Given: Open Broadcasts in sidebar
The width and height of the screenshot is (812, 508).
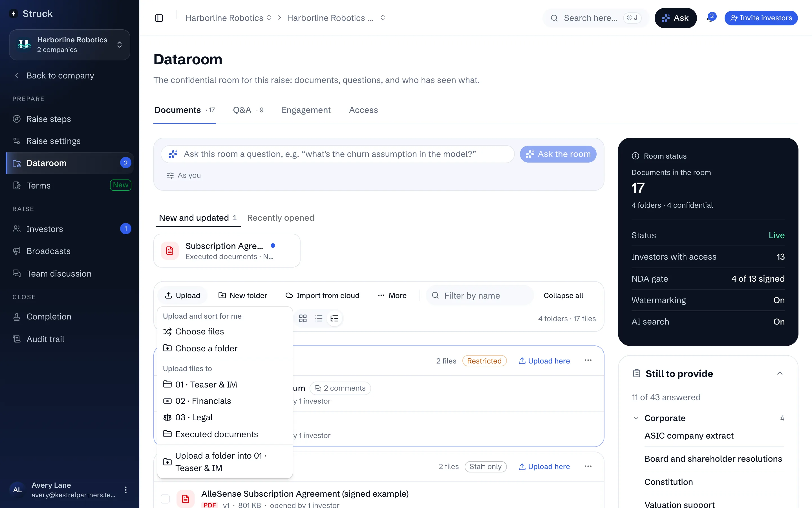Looking at the screenshot, I should tap(69, 251).
